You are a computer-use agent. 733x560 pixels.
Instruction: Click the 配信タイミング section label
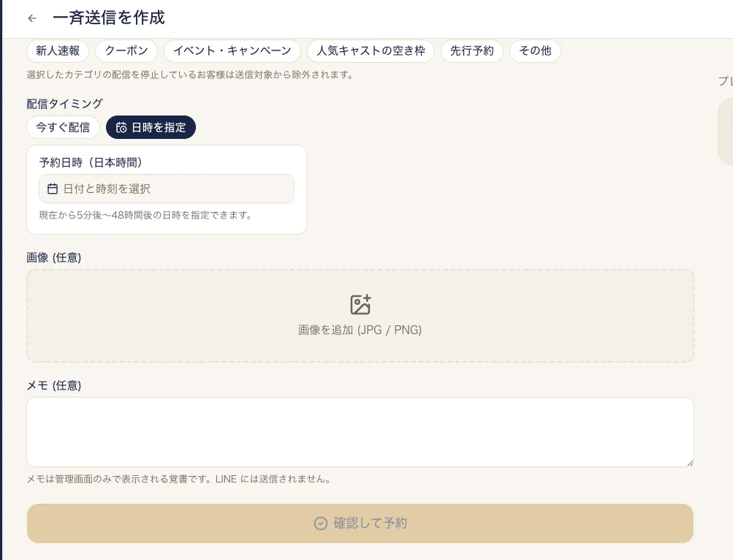64,103
